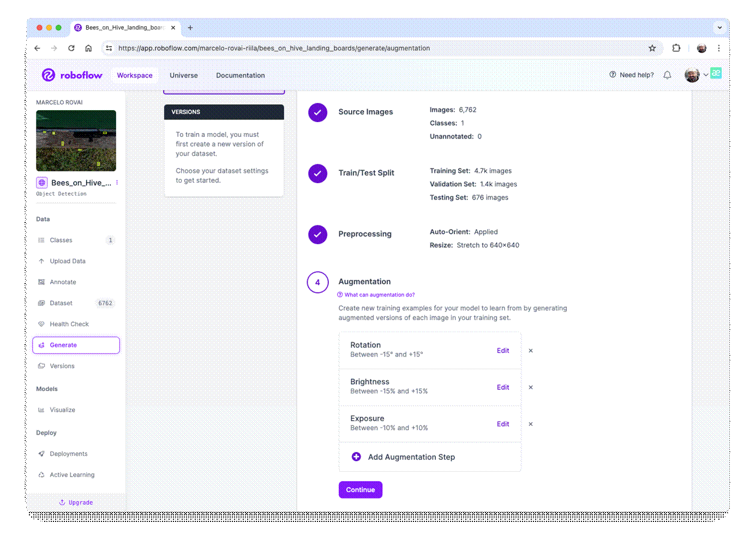Open the notifications bell
Image resolution: width=756 pixels, height=547 pixels.
667,75
